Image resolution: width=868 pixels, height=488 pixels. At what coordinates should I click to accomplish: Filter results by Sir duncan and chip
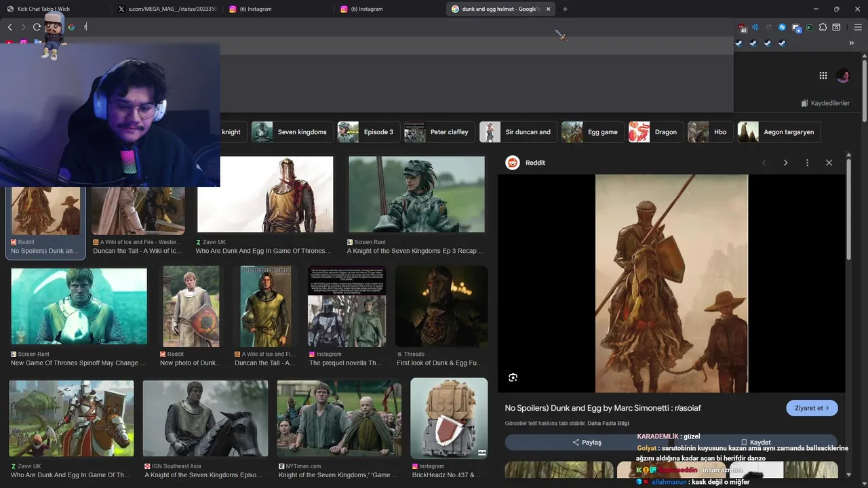[x=517, y=132]
